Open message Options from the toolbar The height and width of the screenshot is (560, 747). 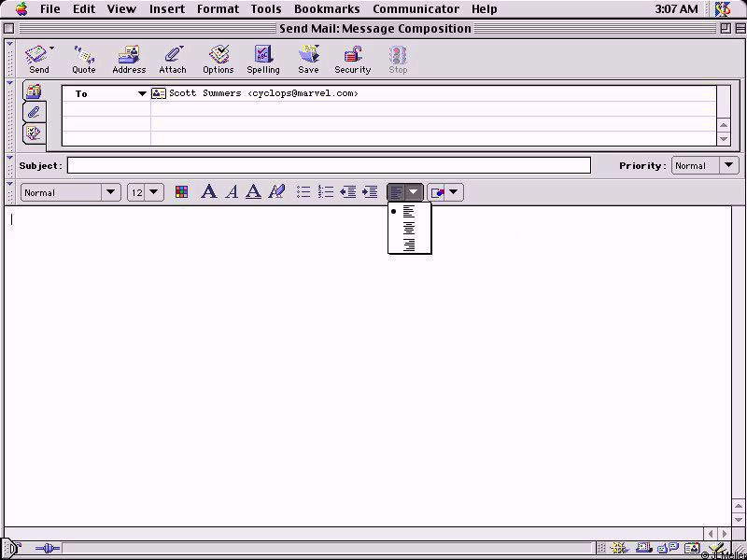coord(218,60)
